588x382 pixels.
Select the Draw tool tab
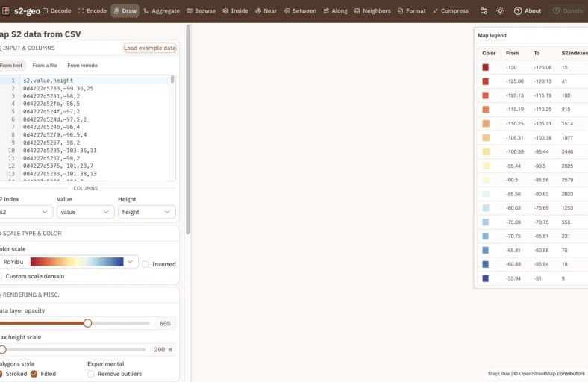125,11
